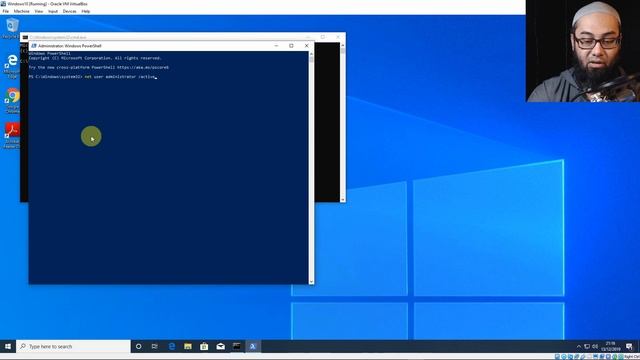
Task: Open the Machine menu
Action: click(22, 11)
